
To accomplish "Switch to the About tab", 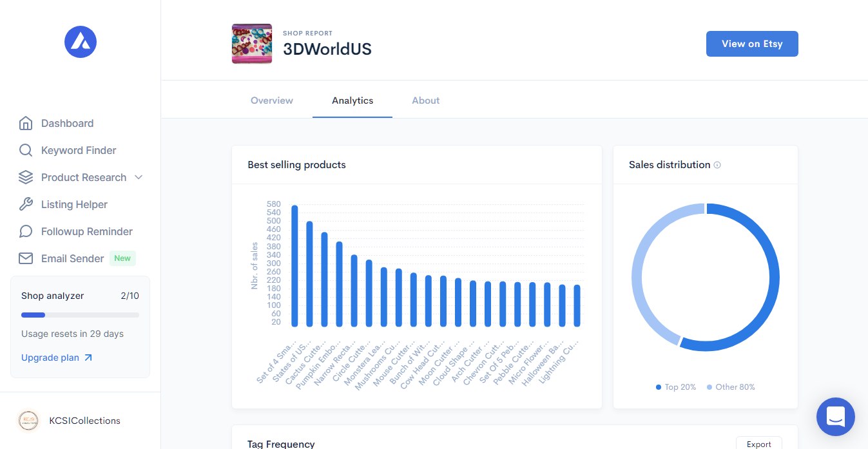I will coord(426,100).
